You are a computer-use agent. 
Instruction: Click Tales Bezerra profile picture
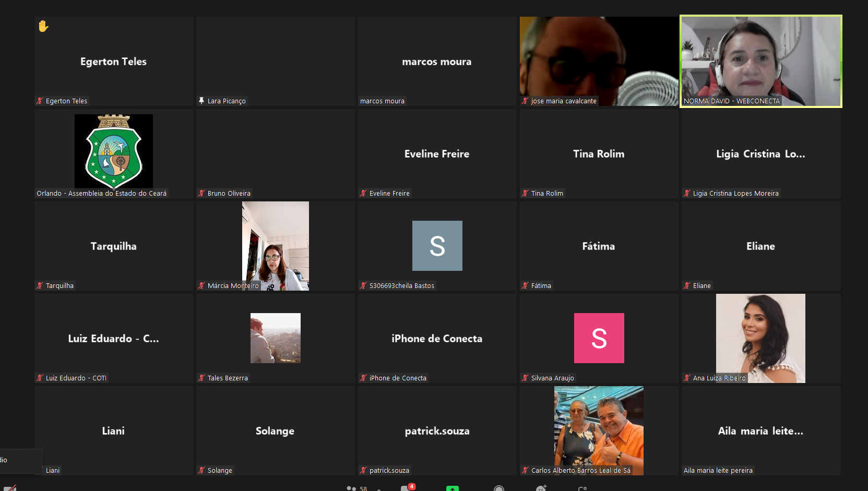[x=275, y=338]
